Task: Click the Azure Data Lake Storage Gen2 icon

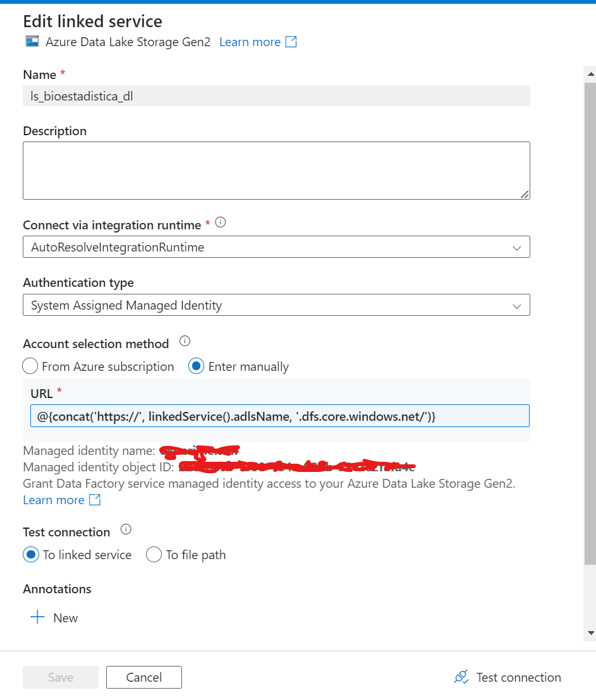Action: 32,42
